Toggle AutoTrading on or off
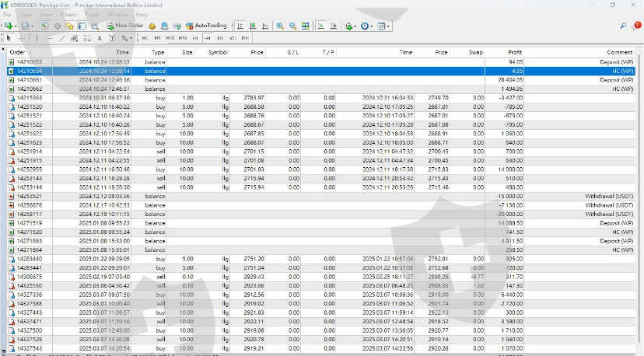This screenshot has width=644, height=356. tap(206, 26)
